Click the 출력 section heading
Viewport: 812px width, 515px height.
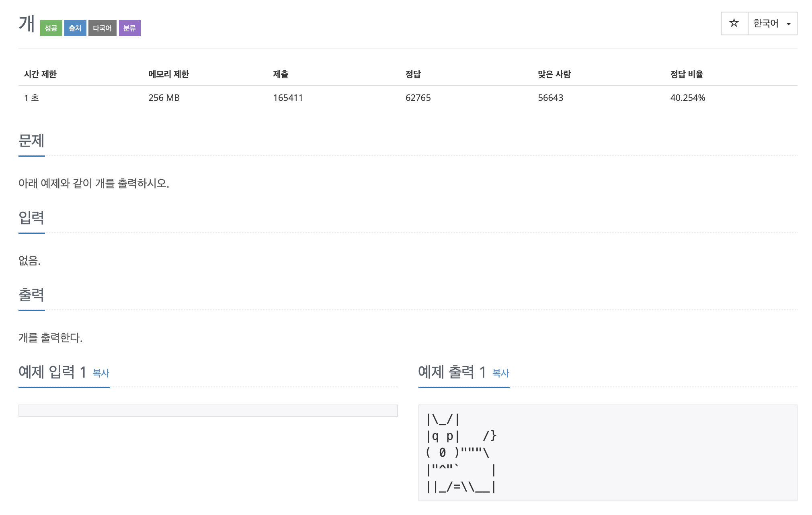click(31, 295)
